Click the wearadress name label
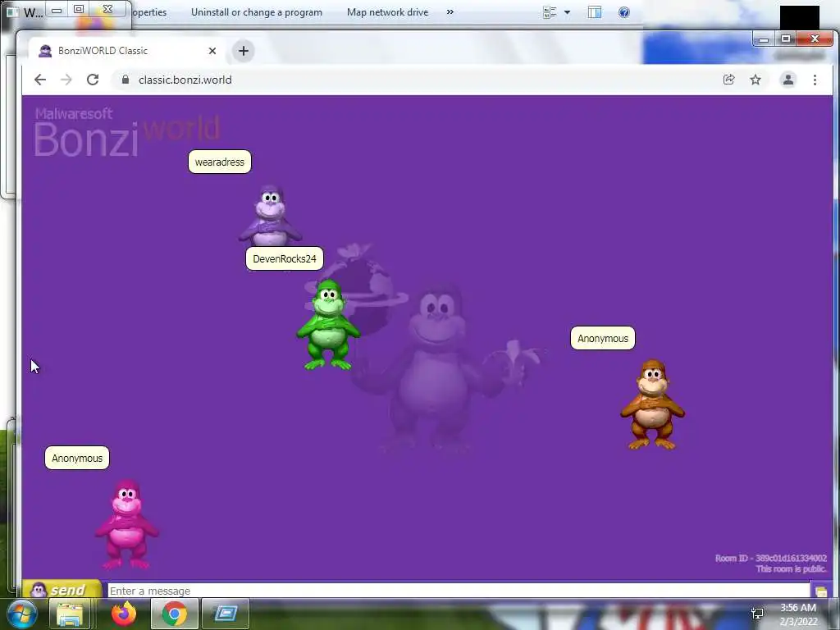Viewport: 840px width, 630px height. click(x=220, y=162)
